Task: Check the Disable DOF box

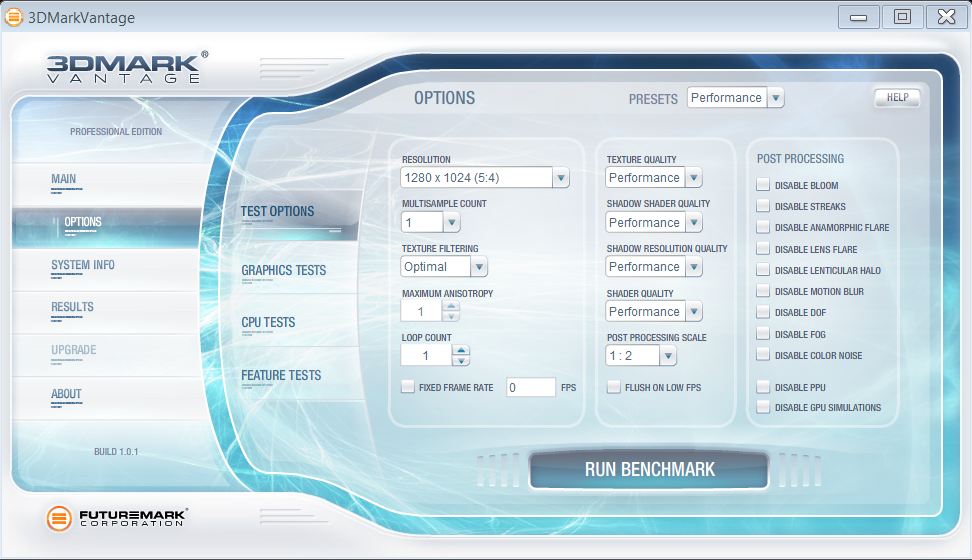Action: pos(763,312)
